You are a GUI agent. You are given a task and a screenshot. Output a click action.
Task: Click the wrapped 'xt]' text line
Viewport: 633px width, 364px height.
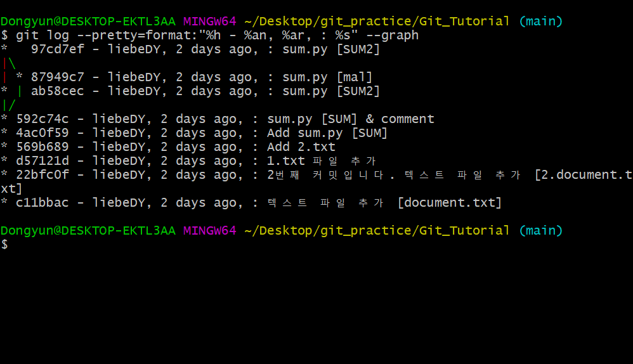[11, 189]
